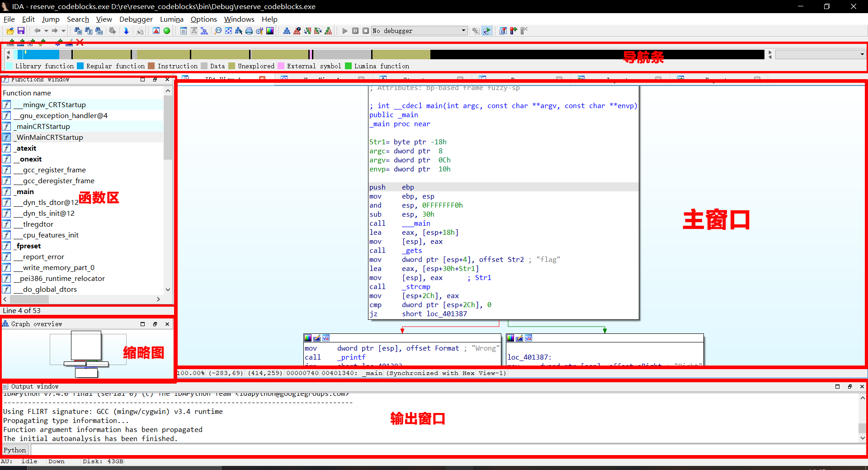Click the Save database floppy icon
Viewport: 868px width, 470px height.
(x=21, y=31)
